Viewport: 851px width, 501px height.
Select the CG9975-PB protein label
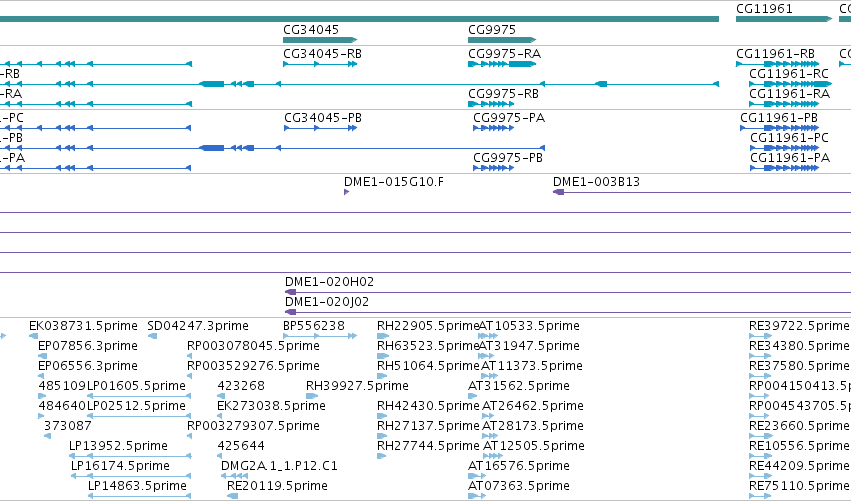[508, 158]
